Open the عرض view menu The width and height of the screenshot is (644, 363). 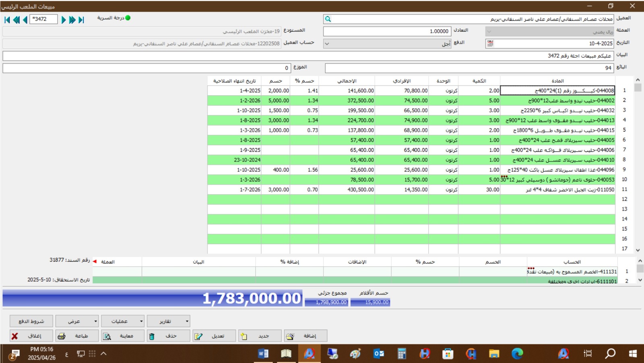[x=76, y=321]
